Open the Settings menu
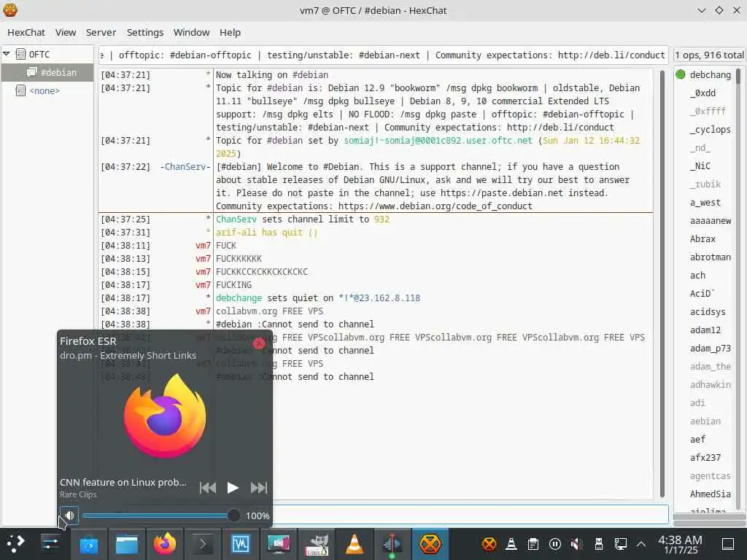 [145, 32]
